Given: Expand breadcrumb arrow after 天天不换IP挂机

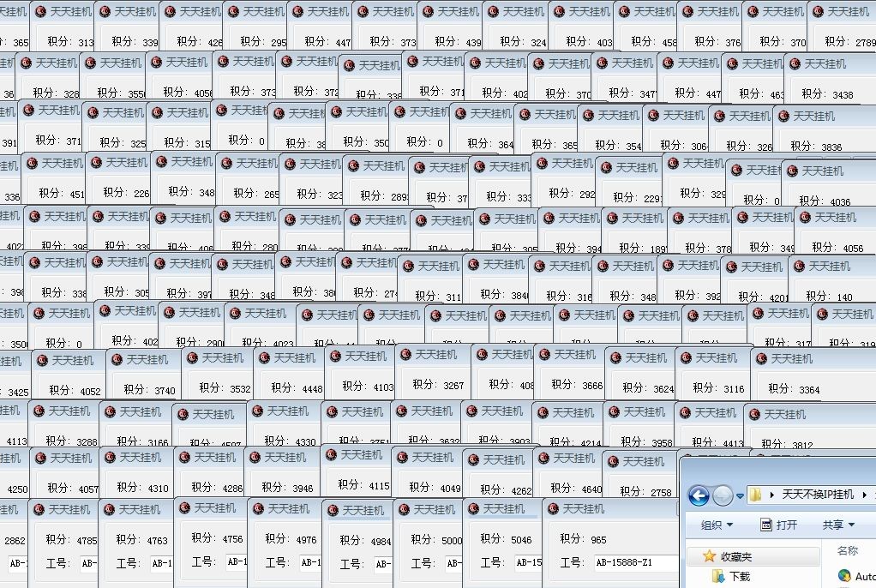Looking at the screenshot, I should (864, 495).
